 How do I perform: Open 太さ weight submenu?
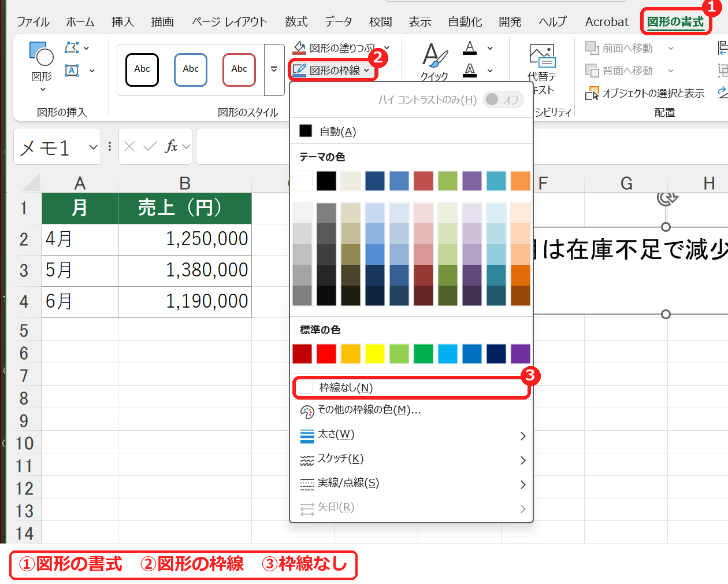pyautogui.click(x=411, y=435)
